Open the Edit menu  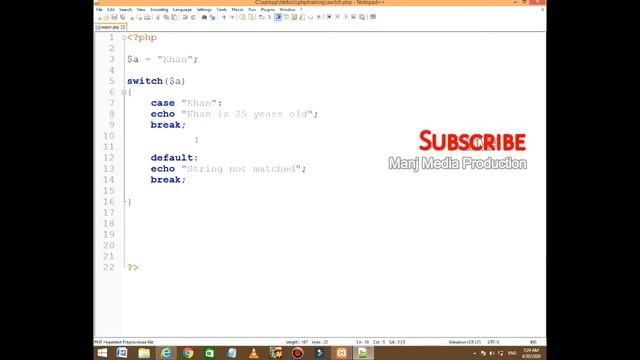(110, 9)
